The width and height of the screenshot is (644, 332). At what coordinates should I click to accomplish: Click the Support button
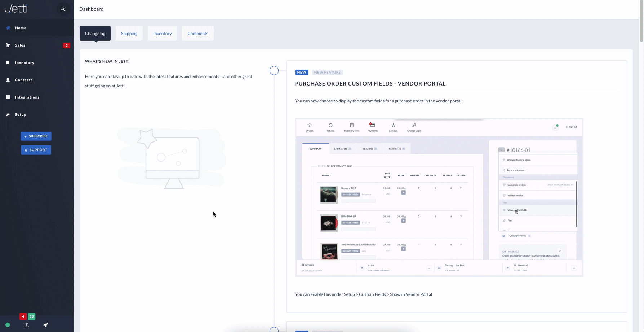[36, 150]
